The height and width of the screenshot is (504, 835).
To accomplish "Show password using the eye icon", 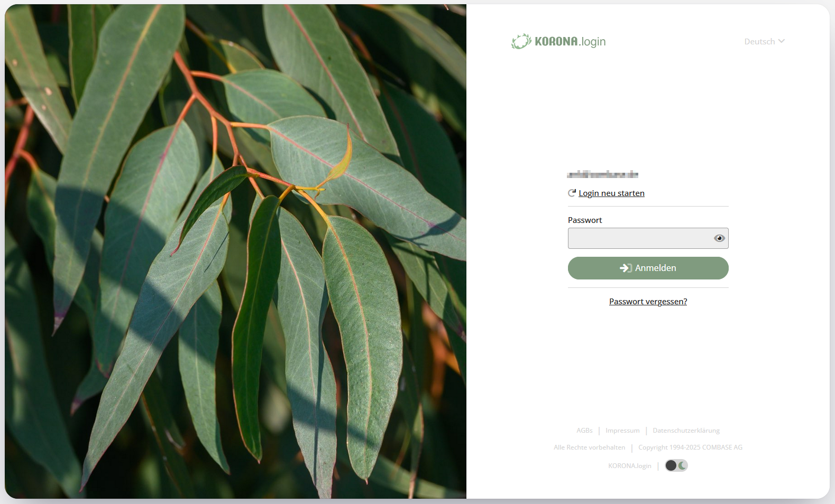I will (x=719, y=238).
